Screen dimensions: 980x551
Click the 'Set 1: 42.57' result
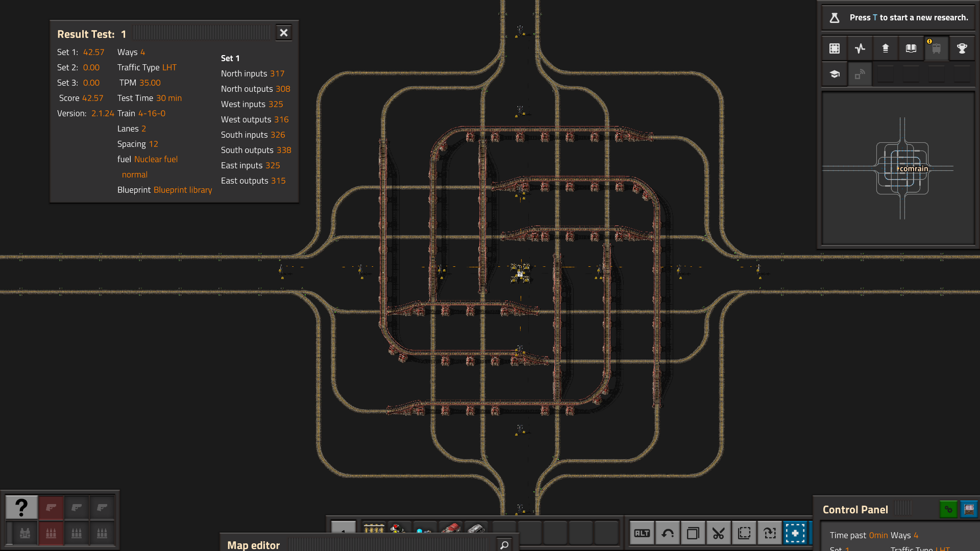pos(81,52)
